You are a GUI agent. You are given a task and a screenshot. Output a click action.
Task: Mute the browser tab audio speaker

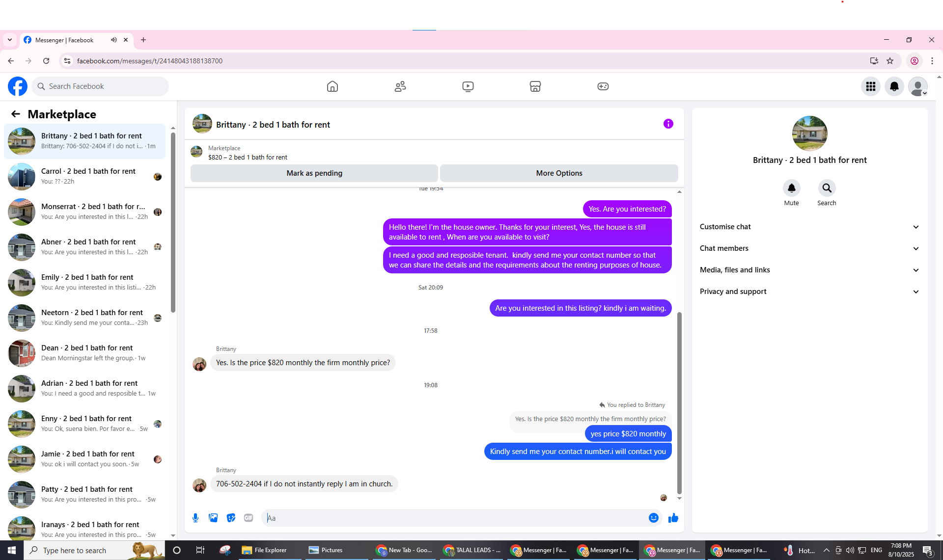pos(114,40)
